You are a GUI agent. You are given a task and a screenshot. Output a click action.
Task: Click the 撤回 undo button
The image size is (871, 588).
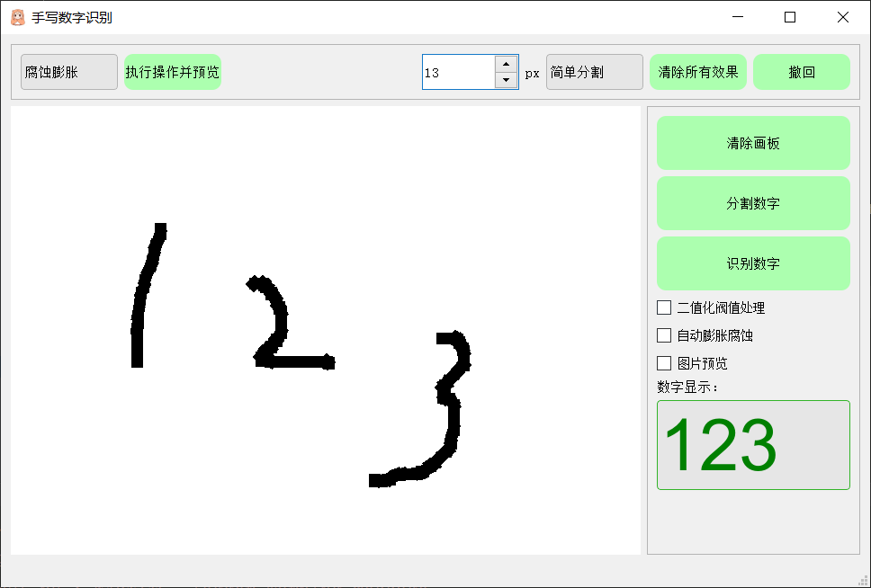[x=802, y=71]
